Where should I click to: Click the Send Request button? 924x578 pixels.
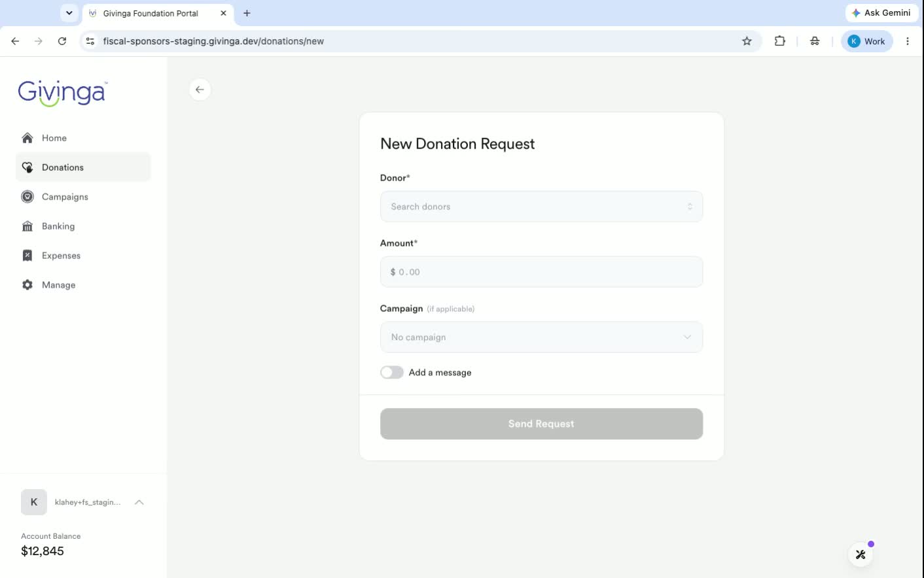click(541, 424)
